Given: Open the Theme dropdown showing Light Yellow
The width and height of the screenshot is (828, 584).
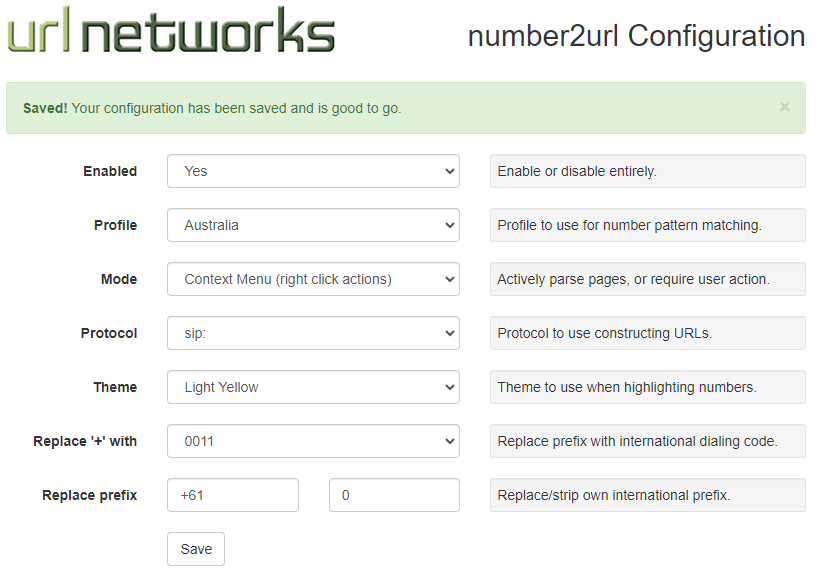Looking at the screenshot, I should click(313, 387).
